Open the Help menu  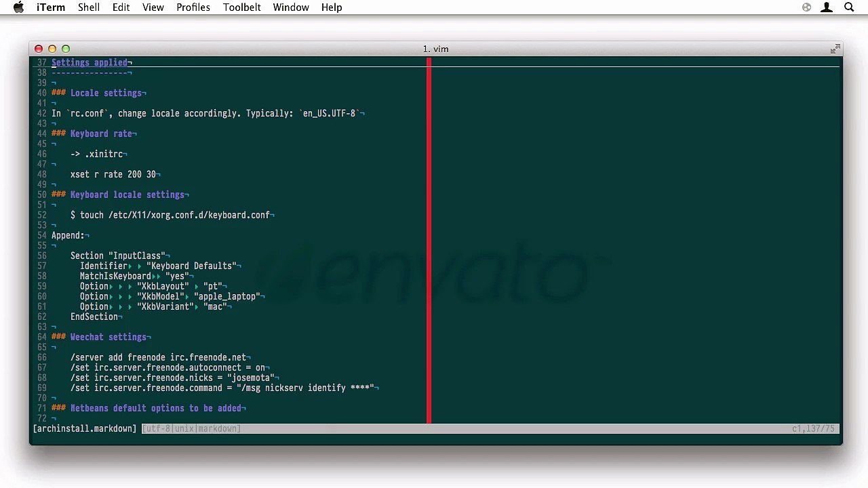coord(332,7)
